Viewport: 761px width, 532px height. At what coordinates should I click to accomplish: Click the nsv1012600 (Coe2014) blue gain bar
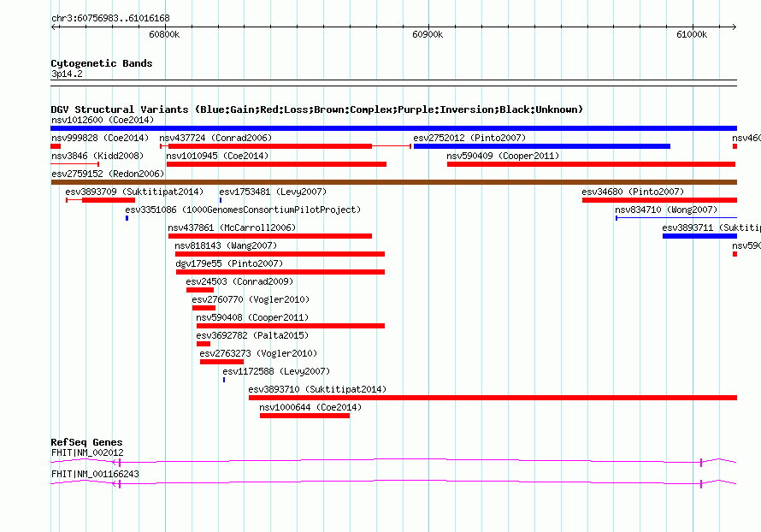pos(393,128)
